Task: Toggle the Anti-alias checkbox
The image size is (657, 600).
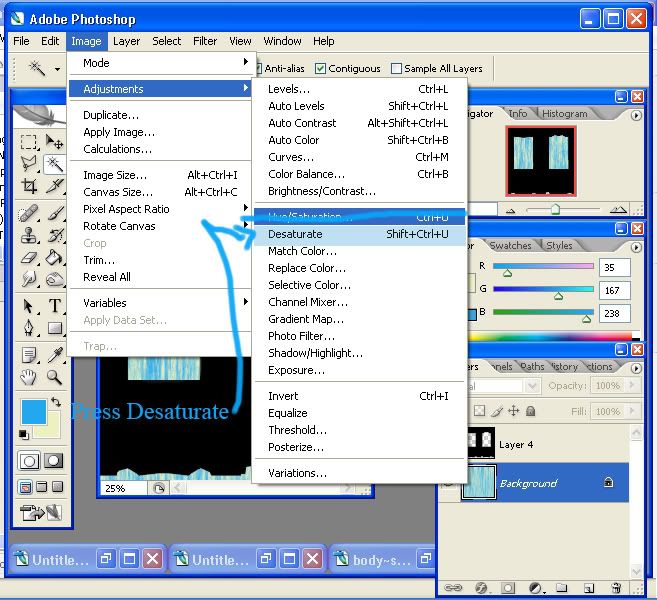Action: tap(258, 68)
